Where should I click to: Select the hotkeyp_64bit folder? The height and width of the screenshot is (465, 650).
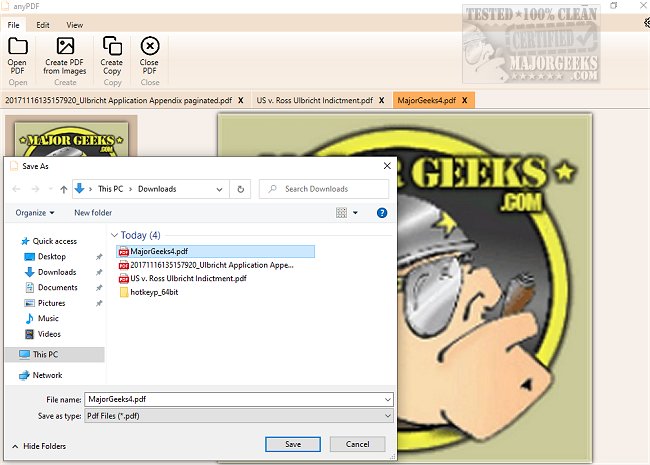[149, 292]
